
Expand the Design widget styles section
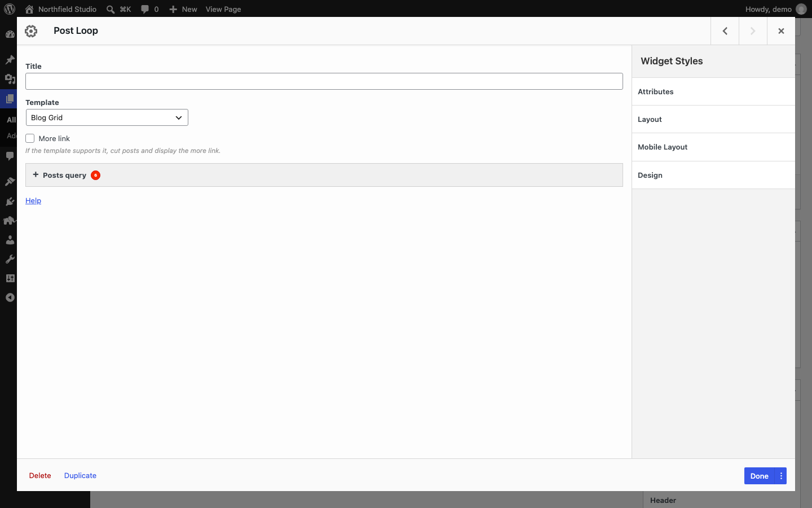pos(713,175)
